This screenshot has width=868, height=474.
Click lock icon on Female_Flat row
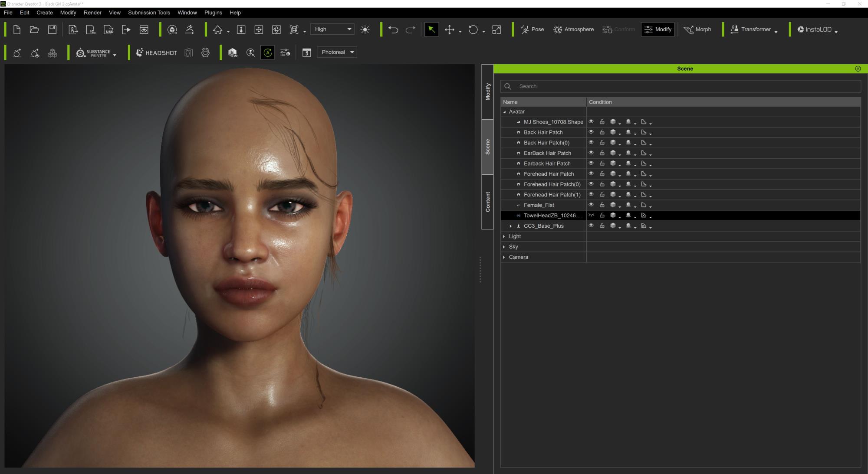[602, 205]
